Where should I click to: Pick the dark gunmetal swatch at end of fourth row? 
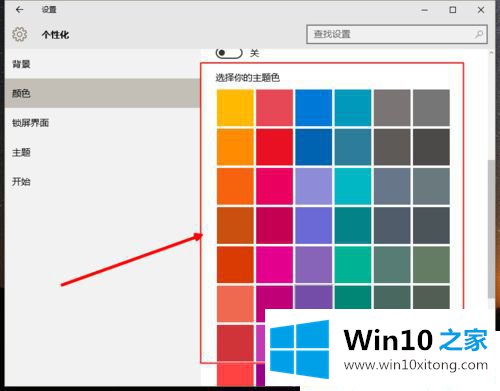[431, 225]
